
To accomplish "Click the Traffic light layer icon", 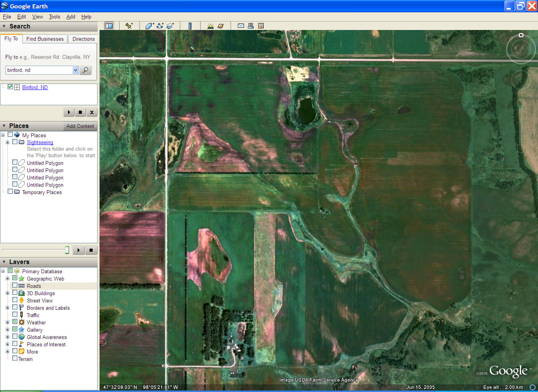I will [22, 315].
